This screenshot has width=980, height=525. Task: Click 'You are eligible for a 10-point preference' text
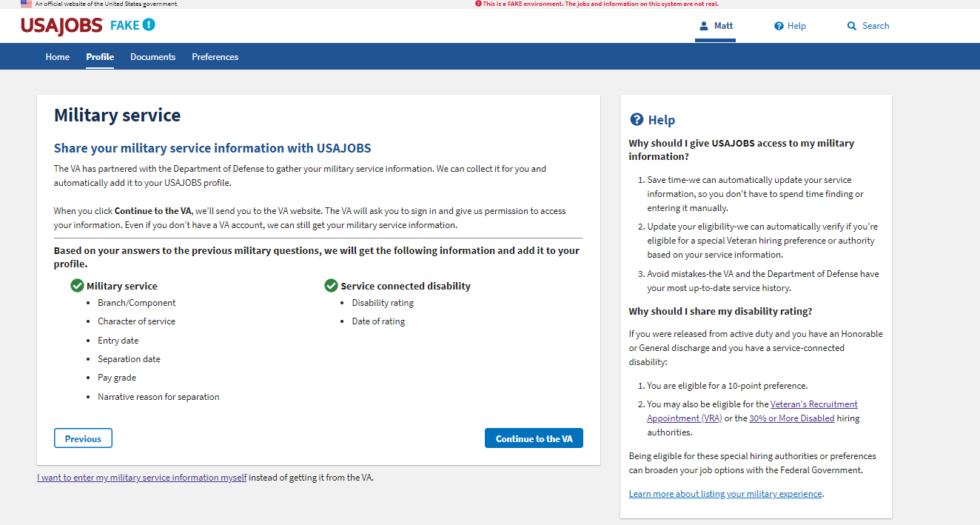click(x=727, y=386)
